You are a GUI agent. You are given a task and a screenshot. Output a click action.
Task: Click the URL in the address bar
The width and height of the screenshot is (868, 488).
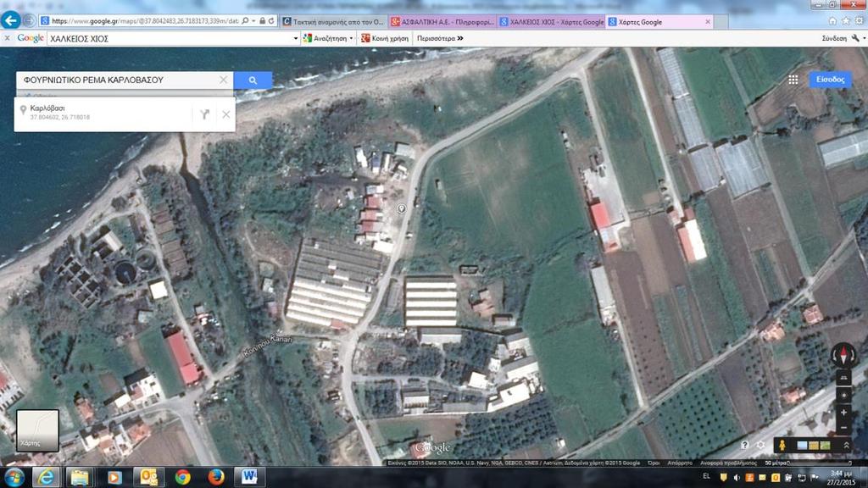[145, 21]
